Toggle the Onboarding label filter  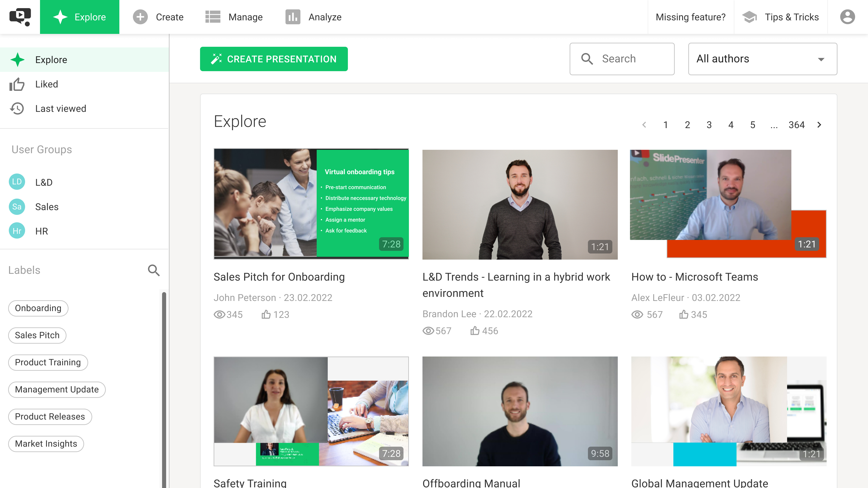(x=38, y=308)
